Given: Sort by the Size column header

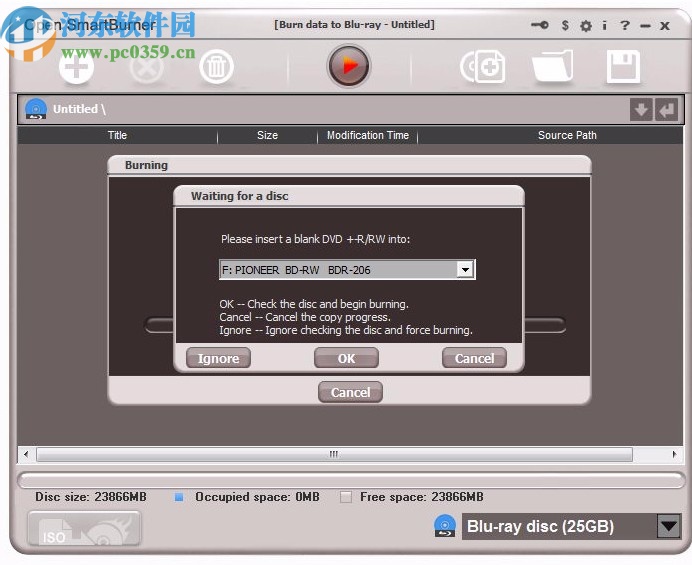Looking at the screenshot, I should click(x=267, y=135).
